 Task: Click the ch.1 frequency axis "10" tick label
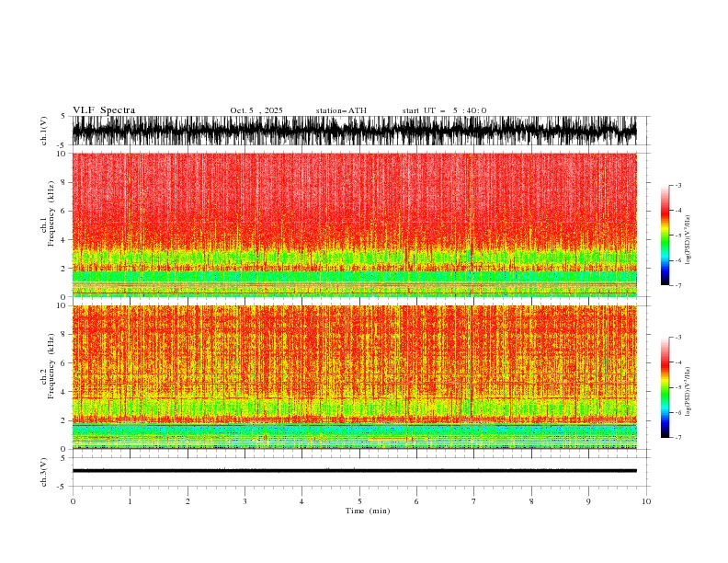point(62,154)
